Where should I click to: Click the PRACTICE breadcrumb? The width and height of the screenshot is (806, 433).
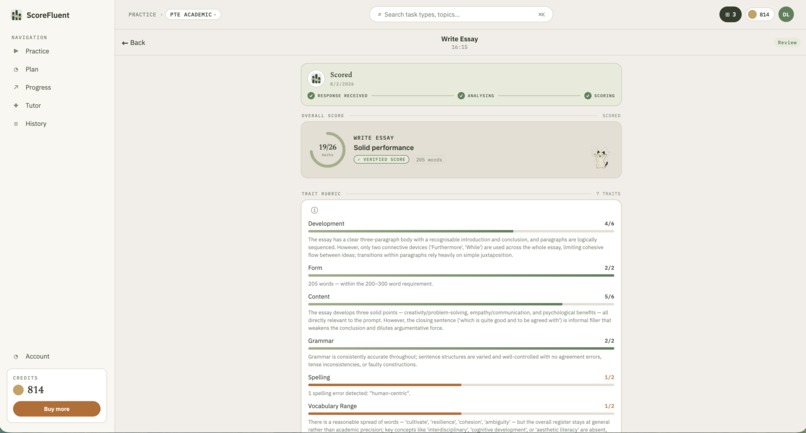pos(142,14)
